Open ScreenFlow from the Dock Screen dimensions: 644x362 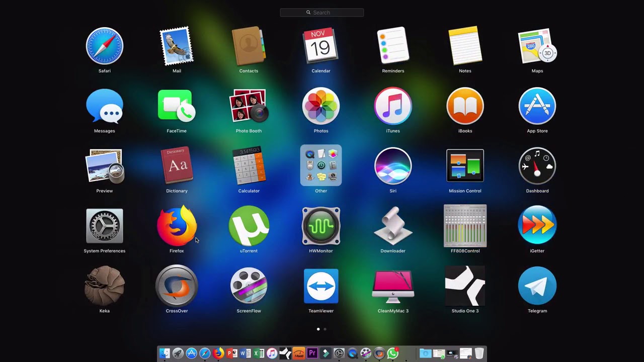tap(366, 353)
